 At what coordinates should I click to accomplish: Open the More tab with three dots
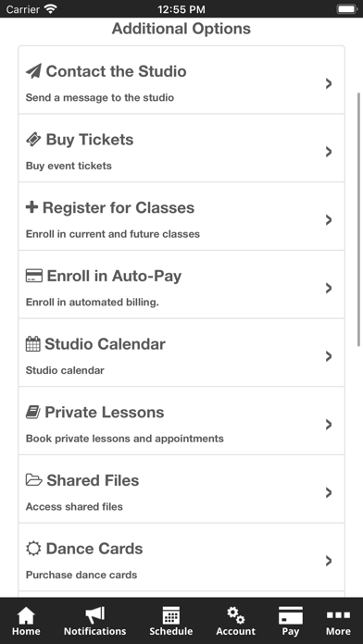coord(338,621)
